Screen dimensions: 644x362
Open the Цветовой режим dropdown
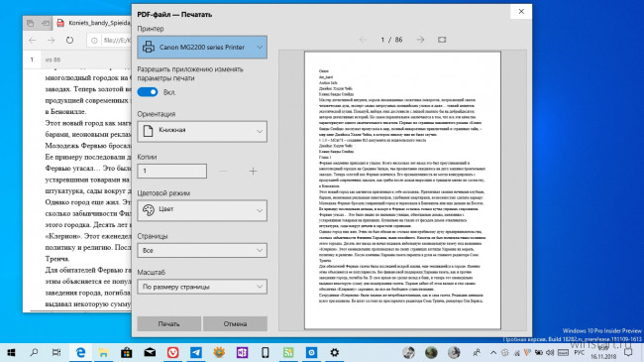[x=202, y=210]
